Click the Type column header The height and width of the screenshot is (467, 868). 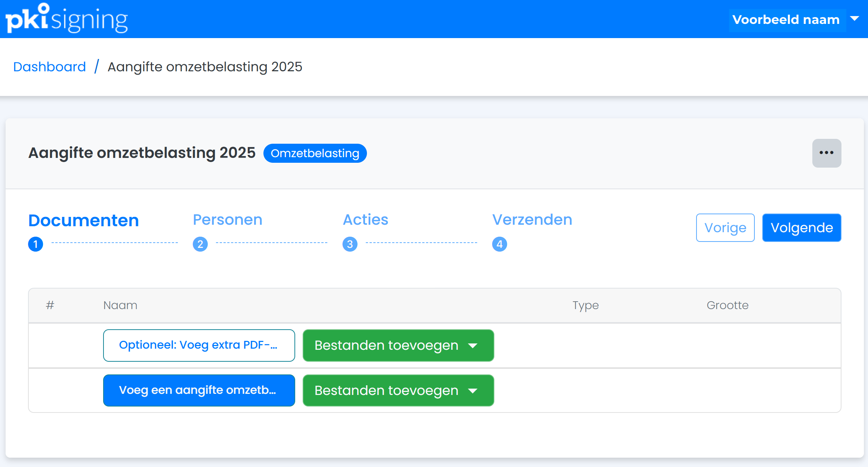(586, 305)
